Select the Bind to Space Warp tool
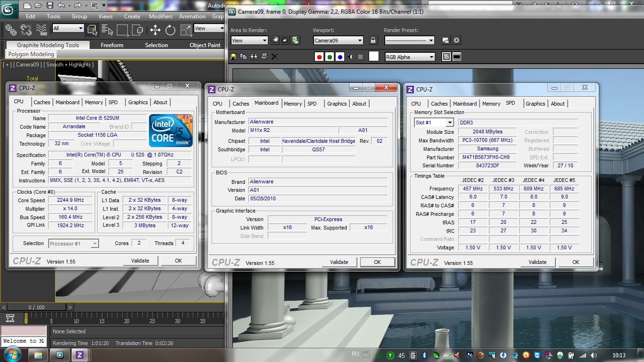 point(41,30)
